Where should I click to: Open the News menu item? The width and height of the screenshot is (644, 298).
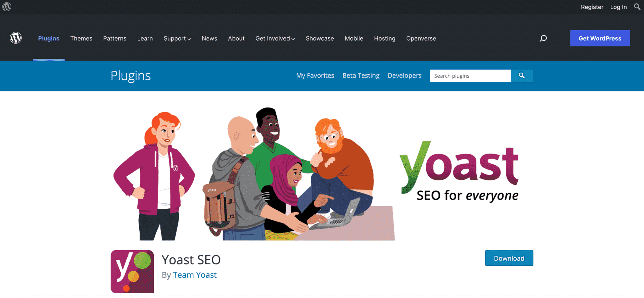point(209,38)
